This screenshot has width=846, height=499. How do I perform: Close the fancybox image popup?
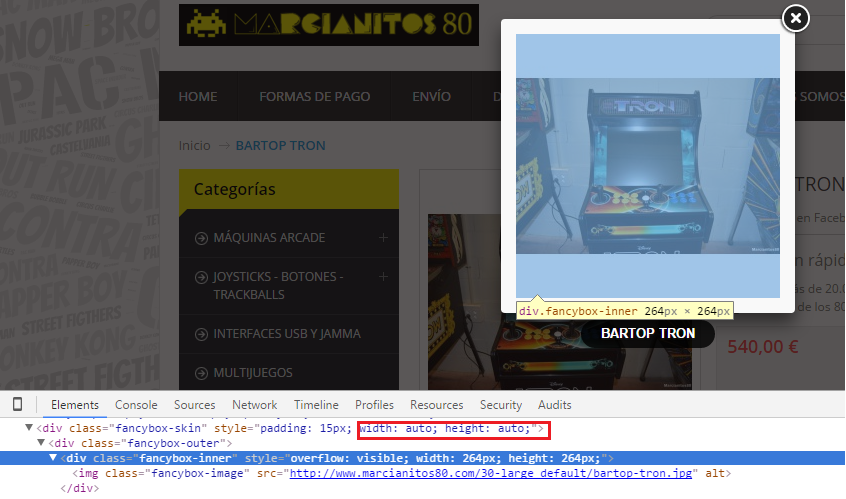(x=795, y=18)
